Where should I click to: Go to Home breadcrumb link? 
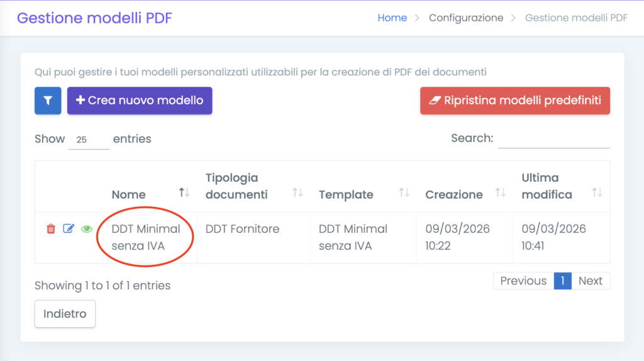click(x=392, y=18)
